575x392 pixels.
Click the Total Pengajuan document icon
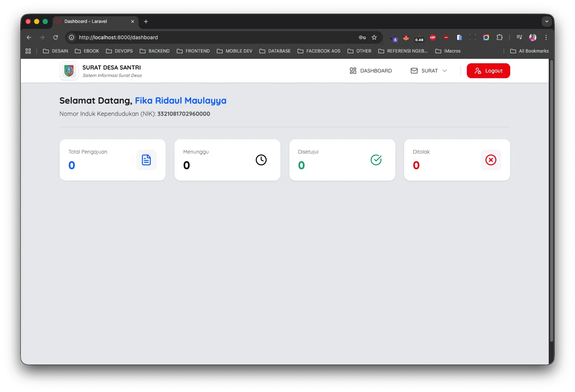tap(146, 160)
